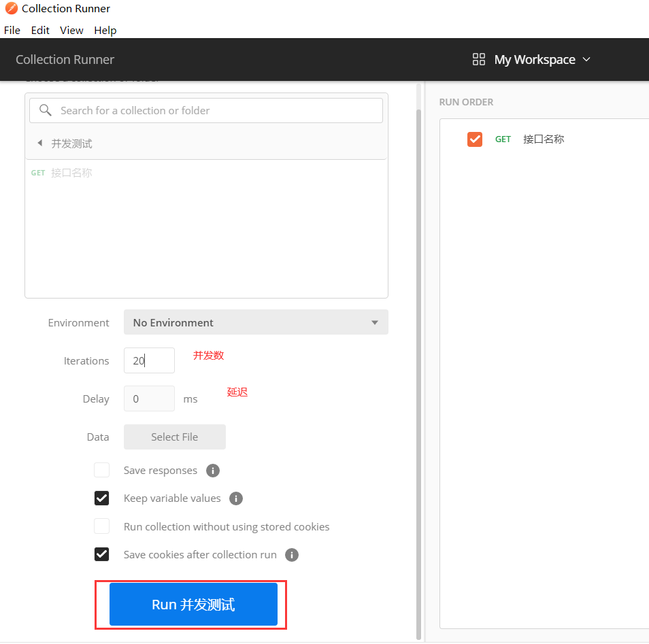The image size is (649, 644).
Task: Open the Edit menu
Action: tap(40, 30)
